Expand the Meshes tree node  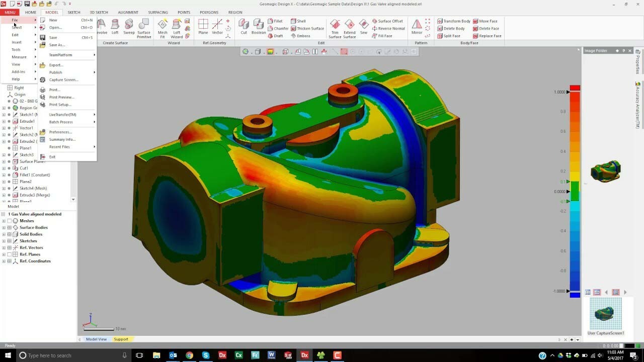[4, 221]
